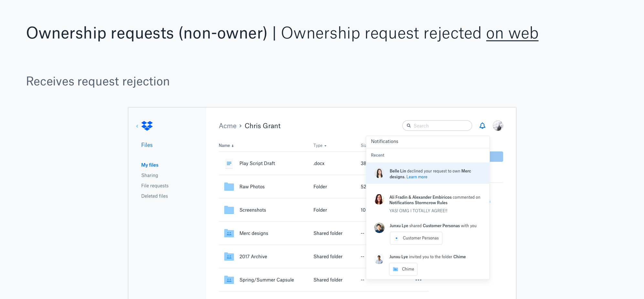Image resolution: width=644 pixels, height=299 pixels.
Task: Click Belle Lin's avatar in notifications
Action: pyautogui.click(x=379, y=173)
